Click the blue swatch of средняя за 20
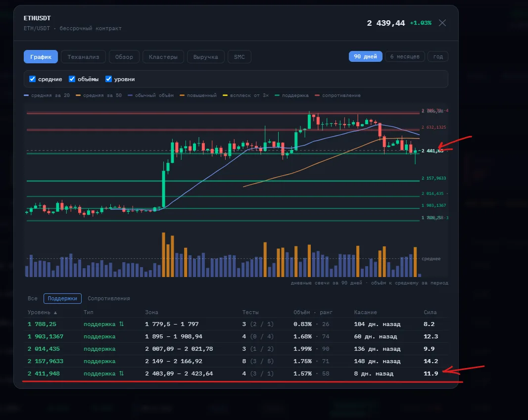This screenshot has height=420, width=528. [x=26, y=95]
